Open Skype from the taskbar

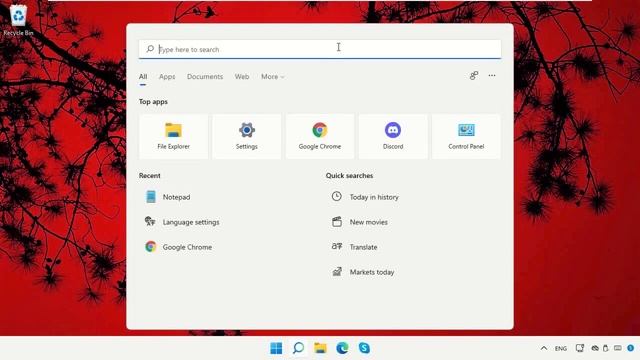[x=364, y=348]
